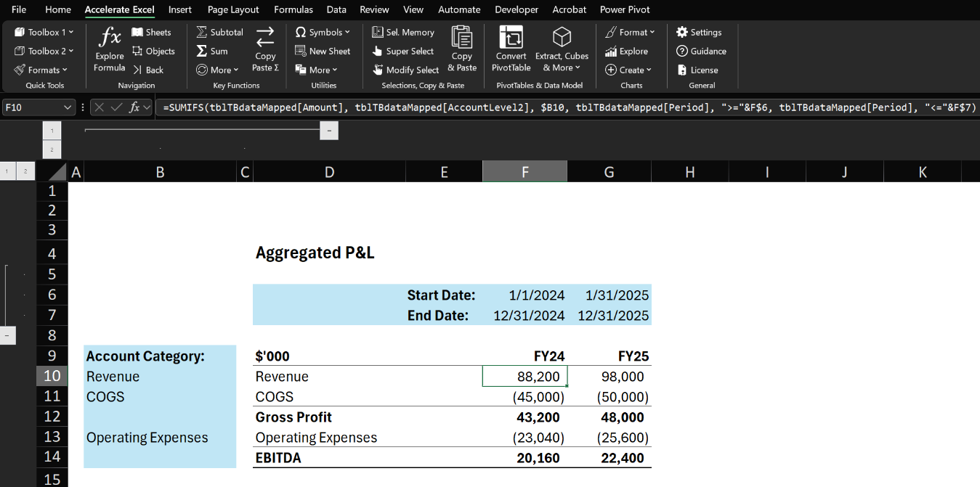Viewport: 980px width, 487px height.
Task: Click the Guidance button in General group
Action: pos(701,51)
